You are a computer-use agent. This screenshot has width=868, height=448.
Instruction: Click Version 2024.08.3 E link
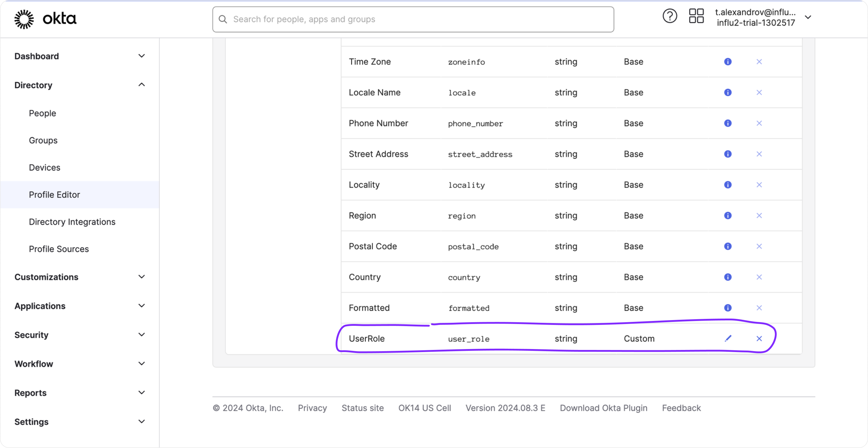coord(505,408)
